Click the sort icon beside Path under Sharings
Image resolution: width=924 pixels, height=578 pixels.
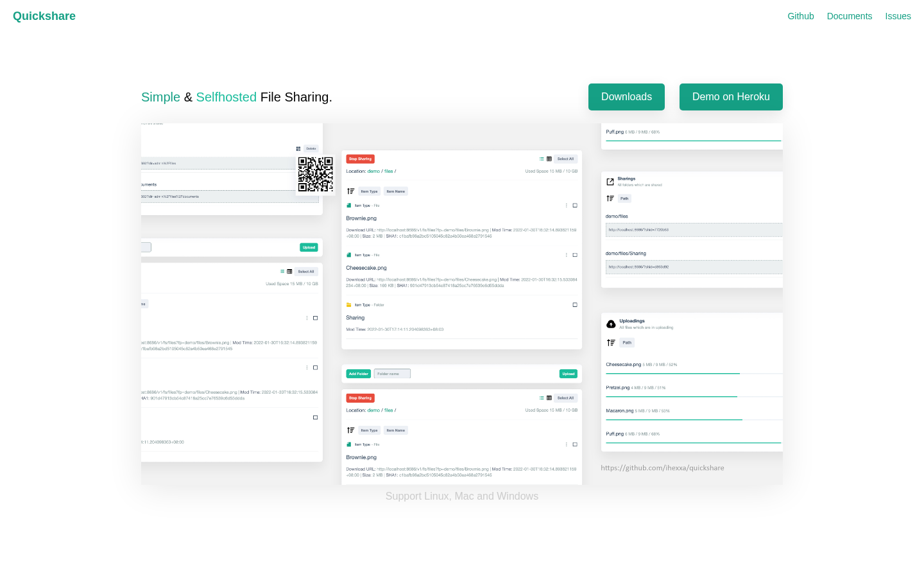(x=610, y=198)
